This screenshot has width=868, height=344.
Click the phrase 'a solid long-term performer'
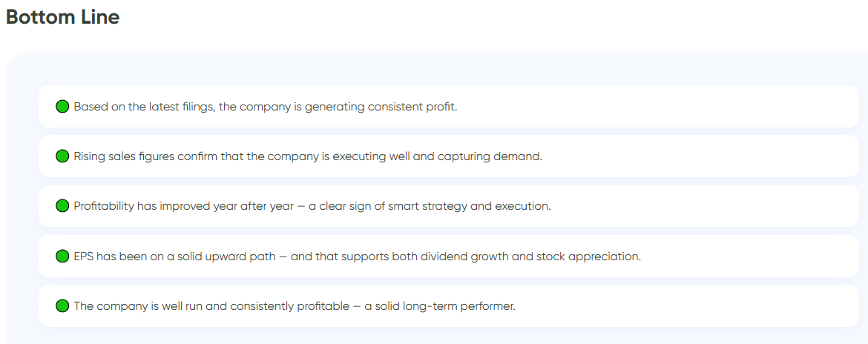tap(439, 306)
